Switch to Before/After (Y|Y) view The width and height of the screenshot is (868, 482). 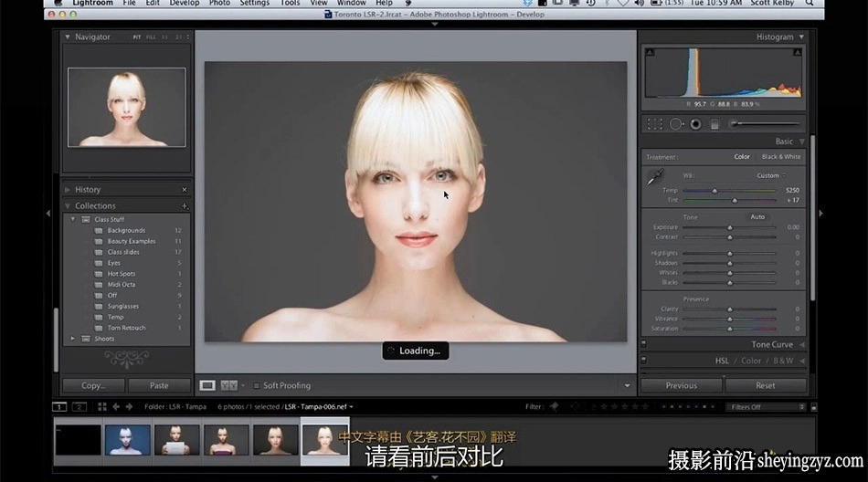click(x=228, y=385)
